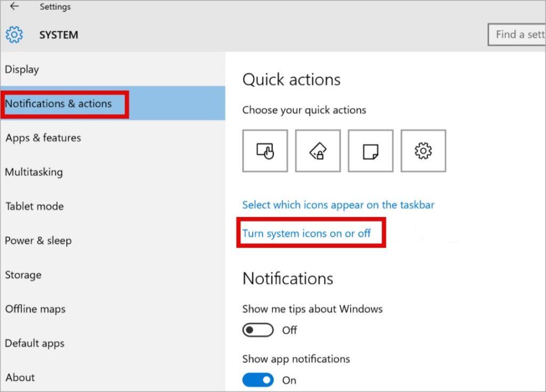Open the Offline maps category
Image resolution: width=546 pixels, height=392 pixels.
coord(113,309)
